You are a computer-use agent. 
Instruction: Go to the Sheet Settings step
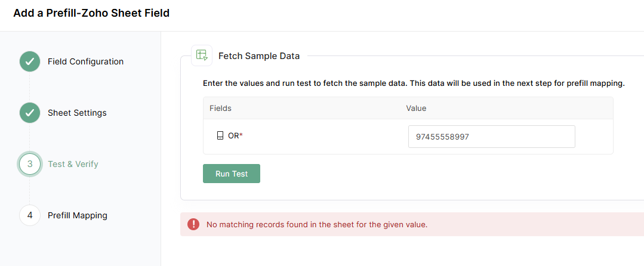coord(77,113)
